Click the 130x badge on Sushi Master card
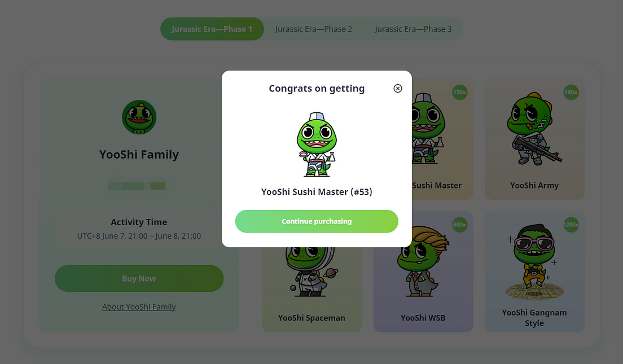The height and width of the screenshot is (364, 623). (460, 92)
